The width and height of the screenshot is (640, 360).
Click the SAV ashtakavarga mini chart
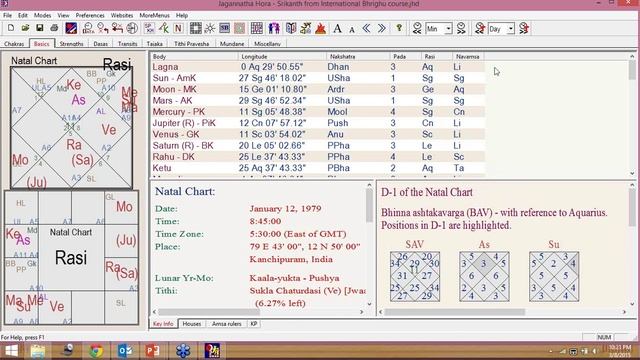tap(415, 276)
